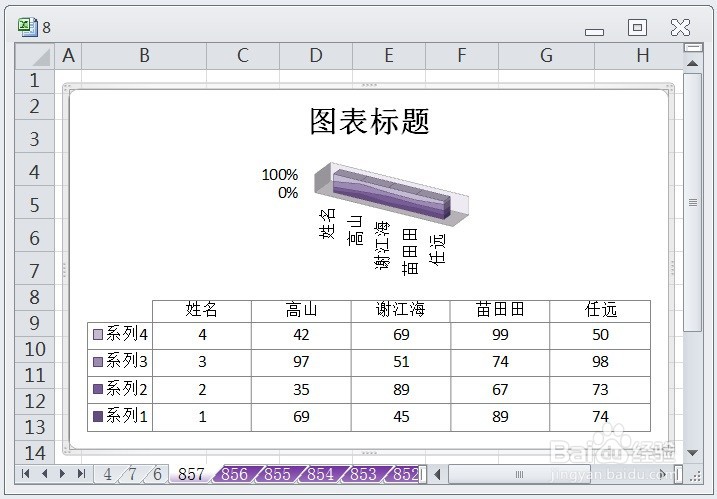Click the Select All corner triangle
The image size is (717, 499).
tap(35, 56)
